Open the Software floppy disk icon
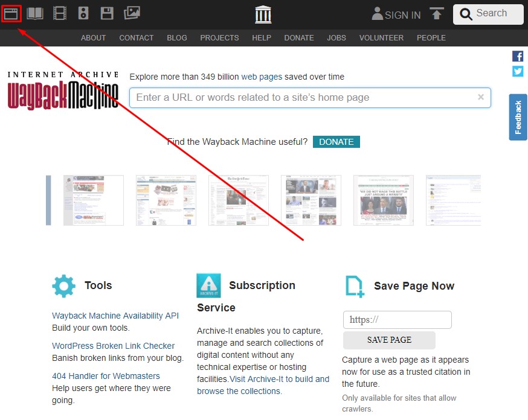Viewport: 528px width, 420px height. coord(107,13)
